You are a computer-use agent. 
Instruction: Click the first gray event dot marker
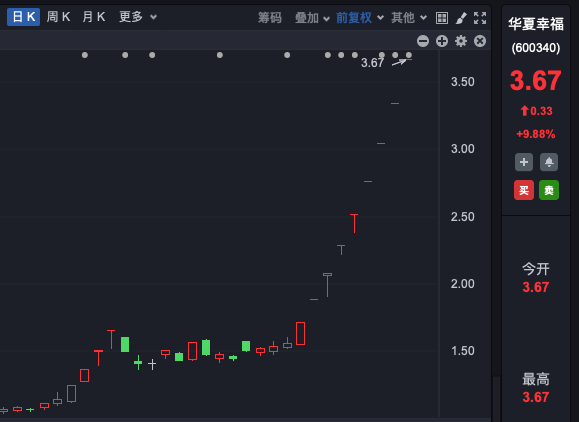[85, 55]
